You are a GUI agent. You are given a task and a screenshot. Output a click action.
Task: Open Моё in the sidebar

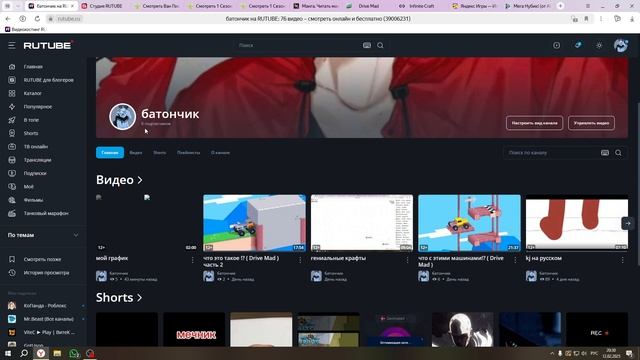[29, 187]
